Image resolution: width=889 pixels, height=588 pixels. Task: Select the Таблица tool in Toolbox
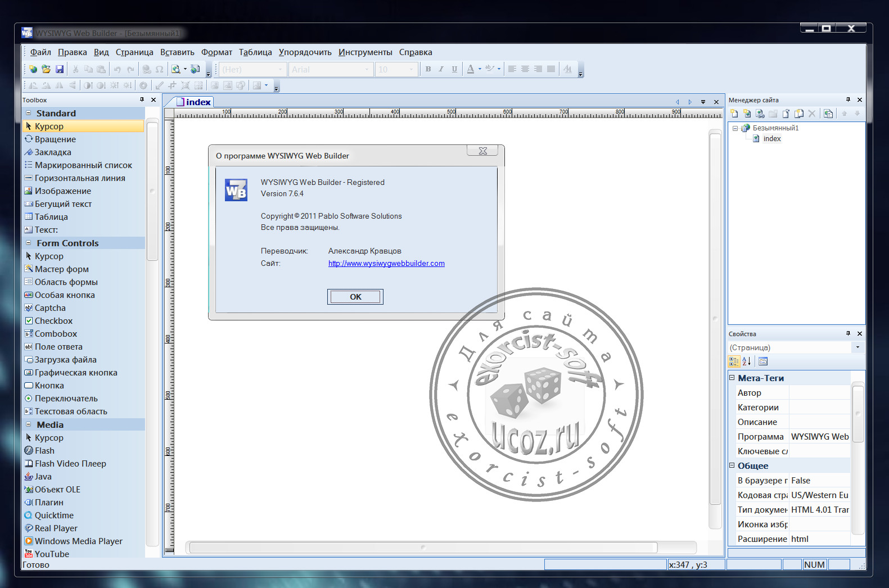click(51, 217)
